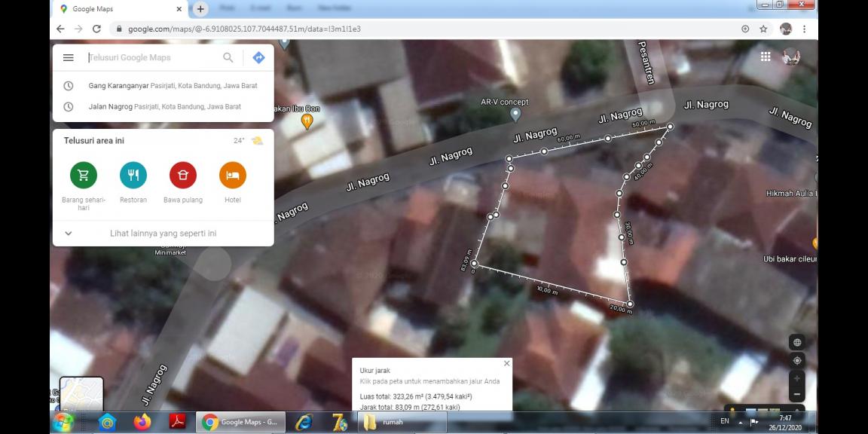Close the Ukur jarak measurement panel

506,363
